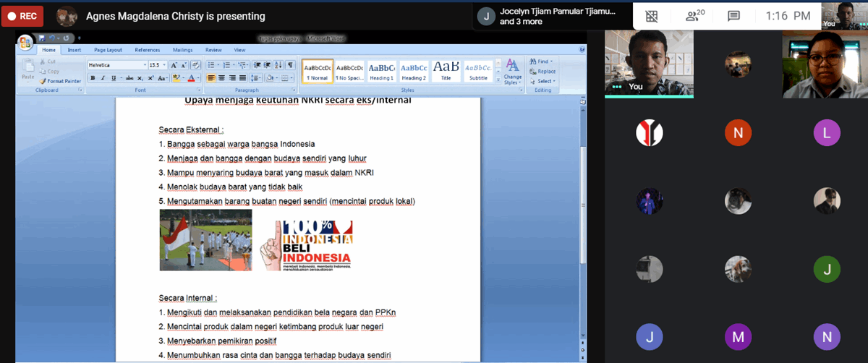
Task: Open the Meet chat panel icon
Action: (733, 16)
